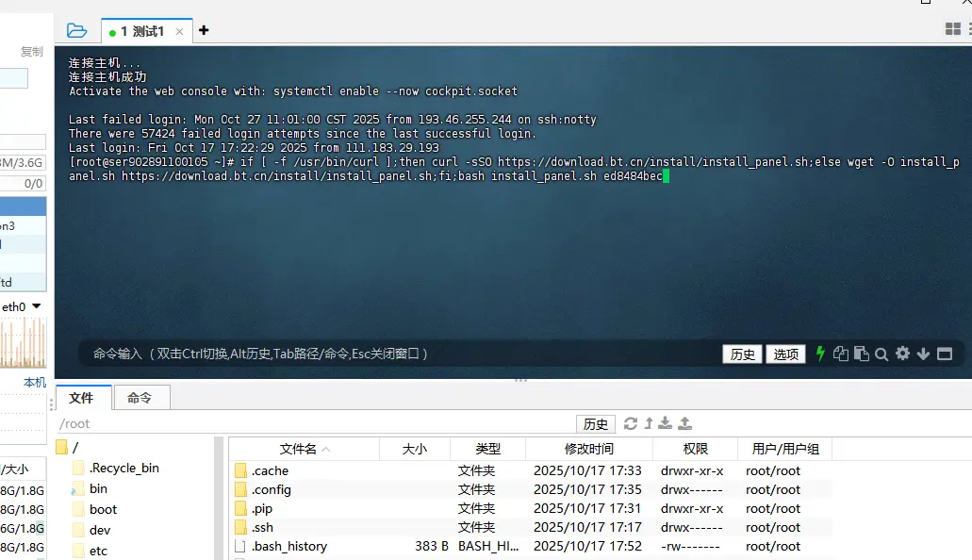Toggle the grid layout icon top right
972x560 pixels.
click(x=953, y=28)
